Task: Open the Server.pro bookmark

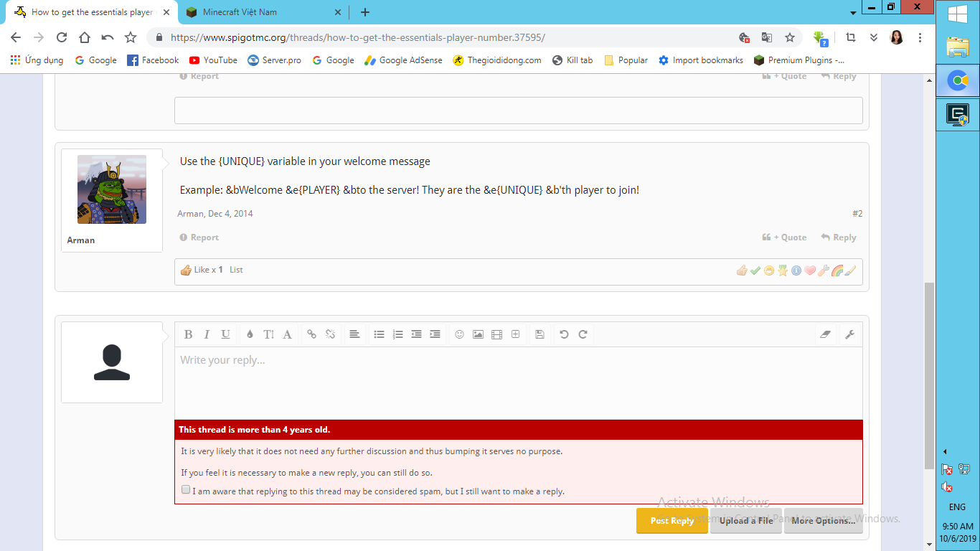Action: (x=274, y=60)
